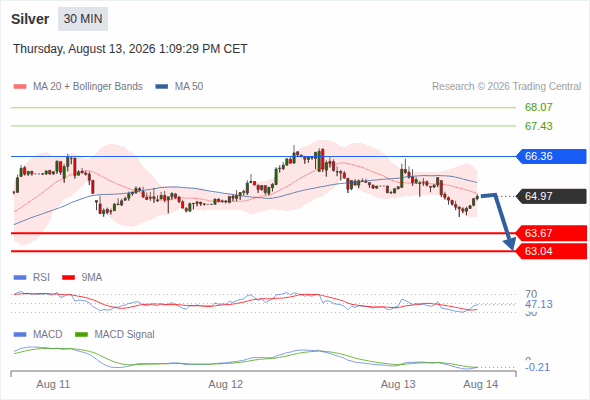
Task: Click the 67.43 resistance level label
Action: [538, 126]
